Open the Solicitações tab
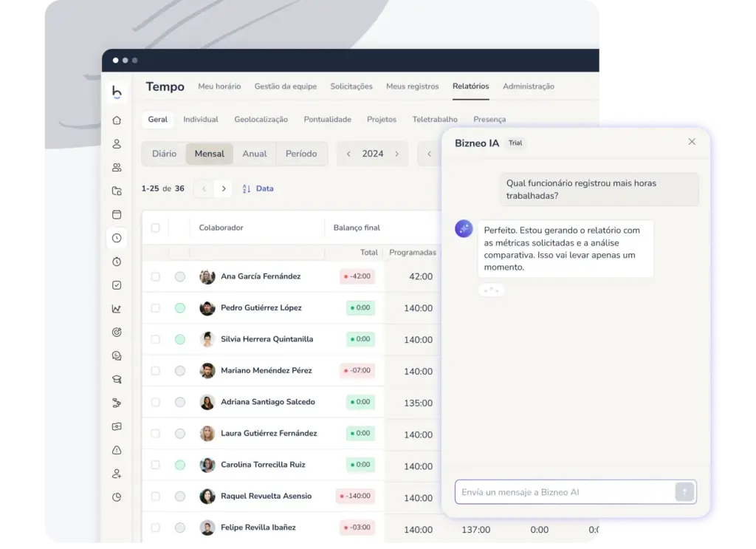This screenshot has width=756, height=549. [351, 86]
